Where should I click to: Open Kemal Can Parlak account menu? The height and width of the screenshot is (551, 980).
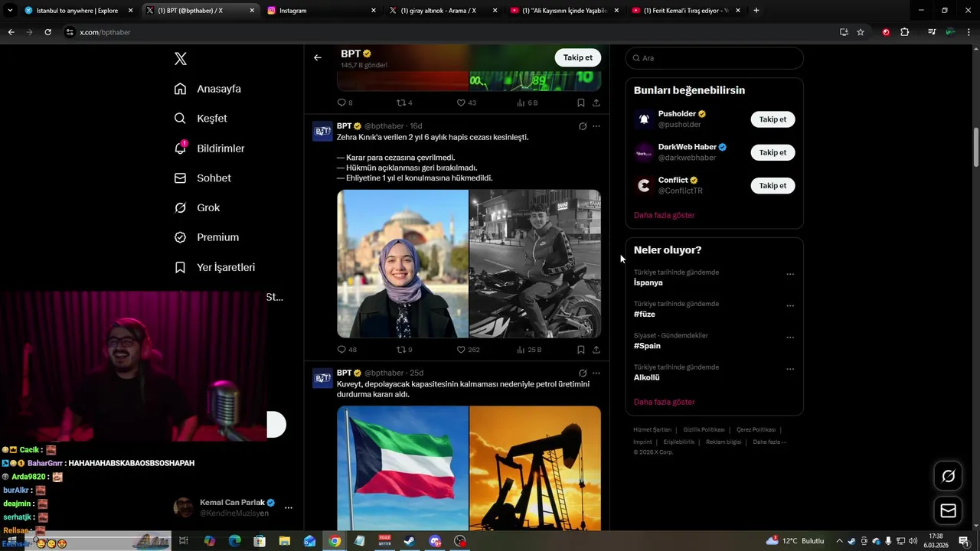234,507
